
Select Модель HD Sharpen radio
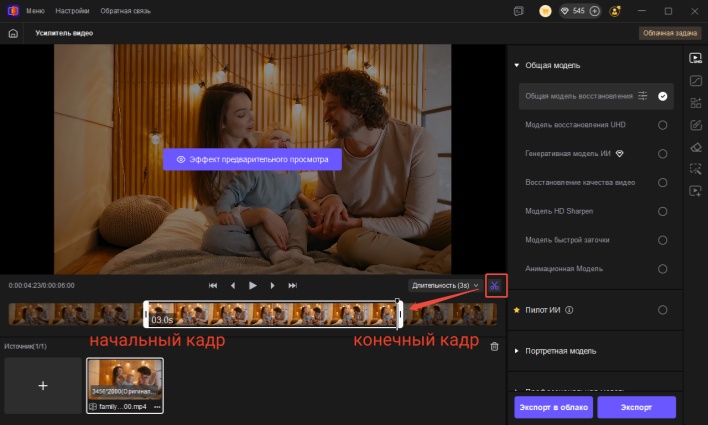[662, 211]
